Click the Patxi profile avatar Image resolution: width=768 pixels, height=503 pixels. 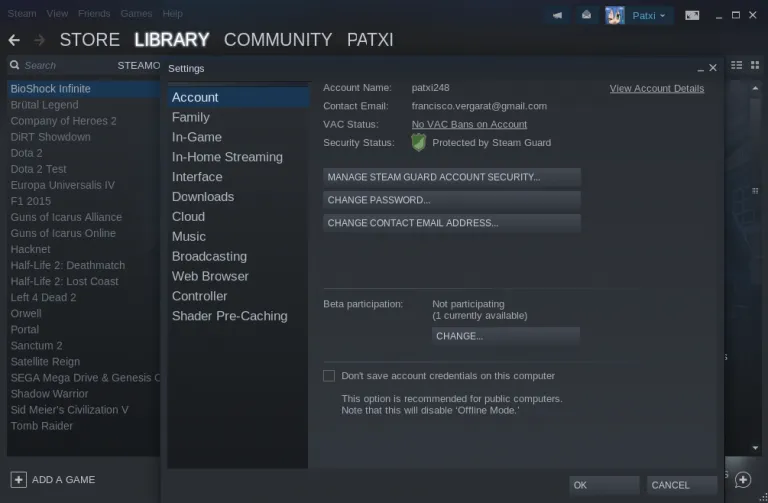pos(615,15)
